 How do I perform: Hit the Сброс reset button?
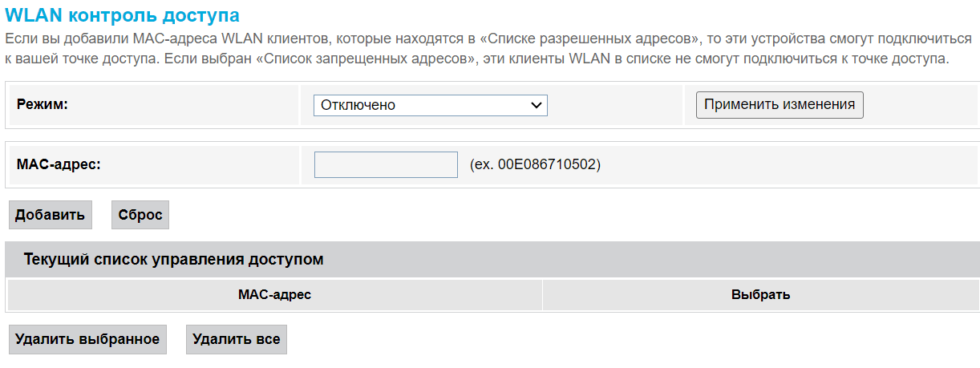click(140, 215)
